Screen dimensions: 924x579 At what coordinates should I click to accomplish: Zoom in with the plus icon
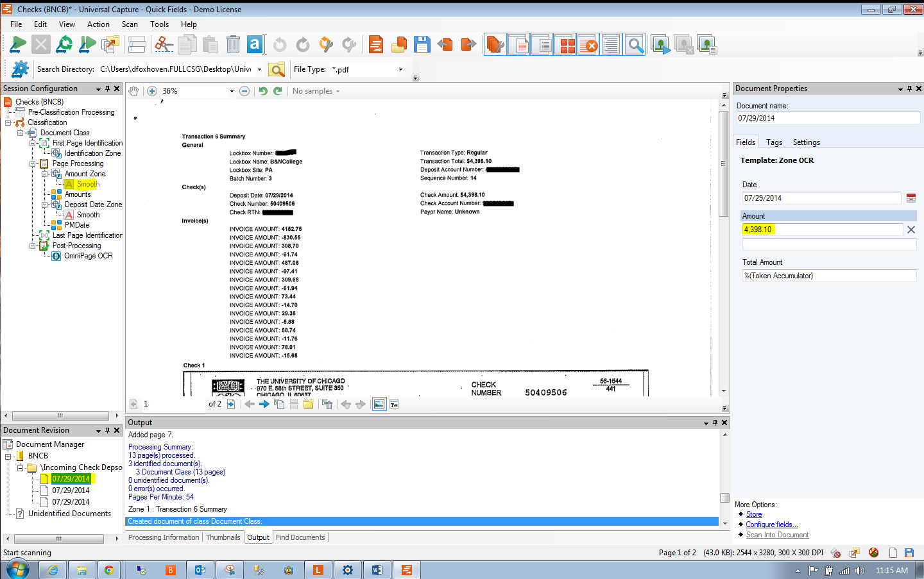pos(152,91)
